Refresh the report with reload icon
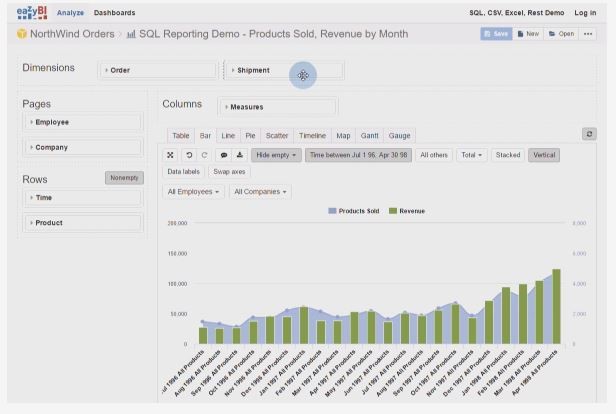This screenshot has width=616, height=414. pyautogui.click(x=589, y=134)
